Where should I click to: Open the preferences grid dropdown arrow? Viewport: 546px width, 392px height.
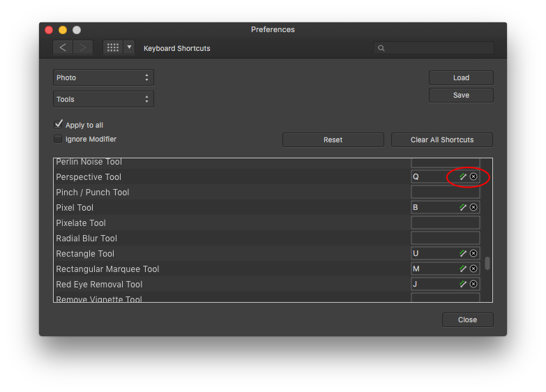tap(129, 47)
